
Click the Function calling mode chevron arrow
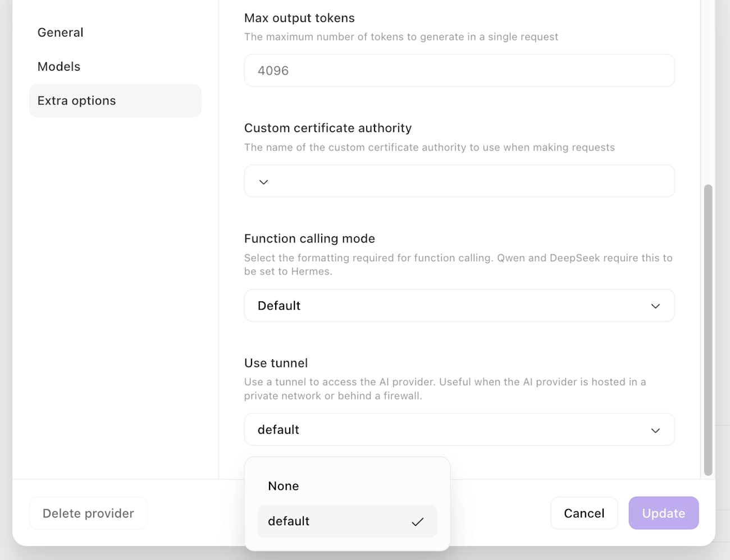pyautogui.click(x=655, y=306)
